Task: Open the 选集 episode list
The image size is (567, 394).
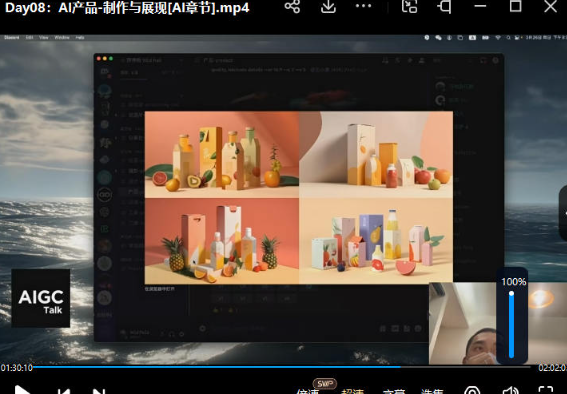Action: [432, 391]
